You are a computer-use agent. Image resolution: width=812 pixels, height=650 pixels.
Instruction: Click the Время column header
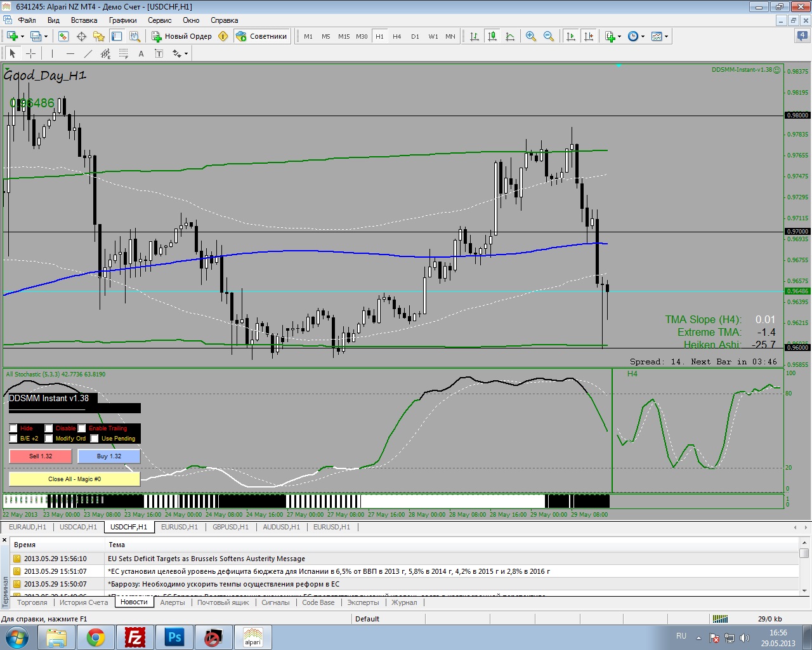tap(57, 545)
